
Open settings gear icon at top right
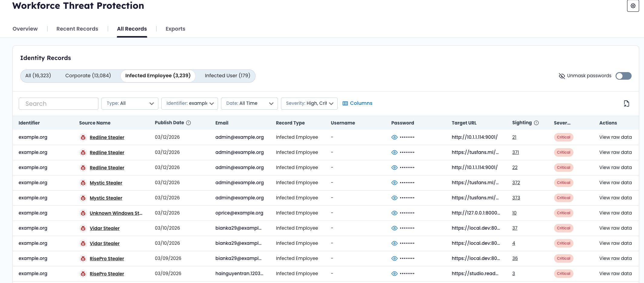[633, 6]
